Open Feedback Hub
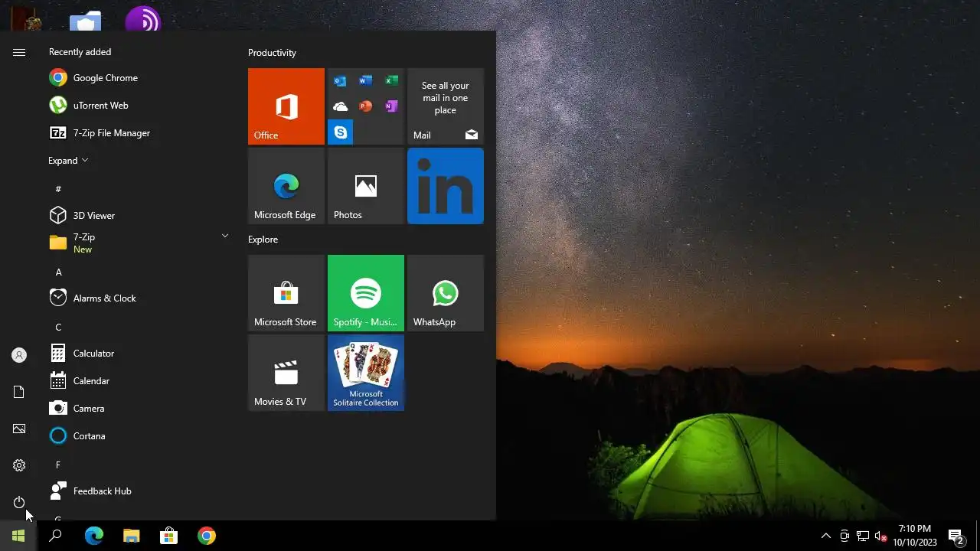The width and height of the screenshot is (980, 551). click(x=139, y=491)
